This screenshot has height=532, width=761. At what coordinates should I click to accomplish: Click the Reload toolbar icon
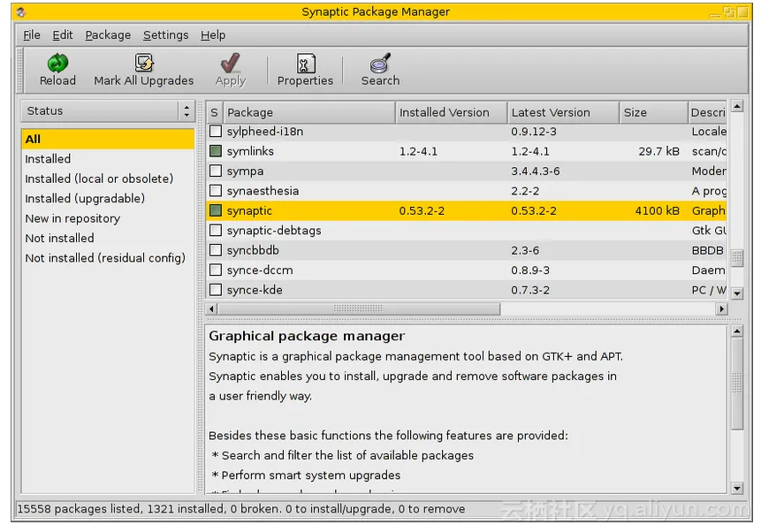[x=57, y=63]
